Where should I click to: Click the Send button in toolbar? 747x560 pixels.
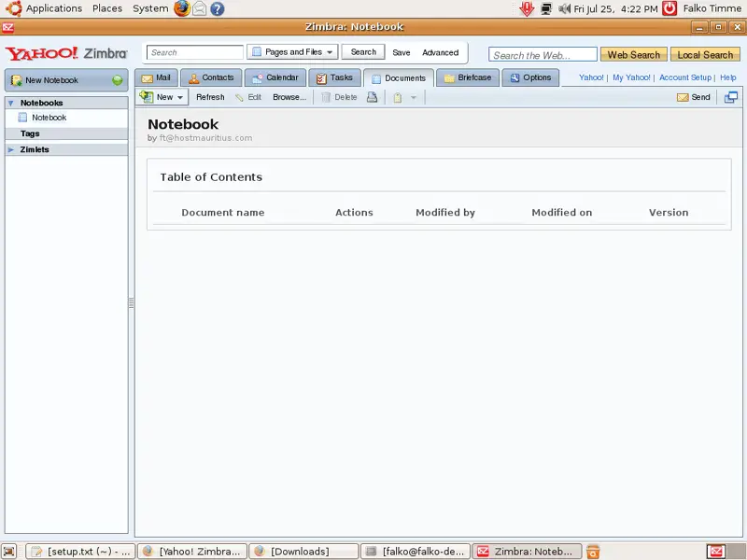pyautogui.click(x=694, y=97)
